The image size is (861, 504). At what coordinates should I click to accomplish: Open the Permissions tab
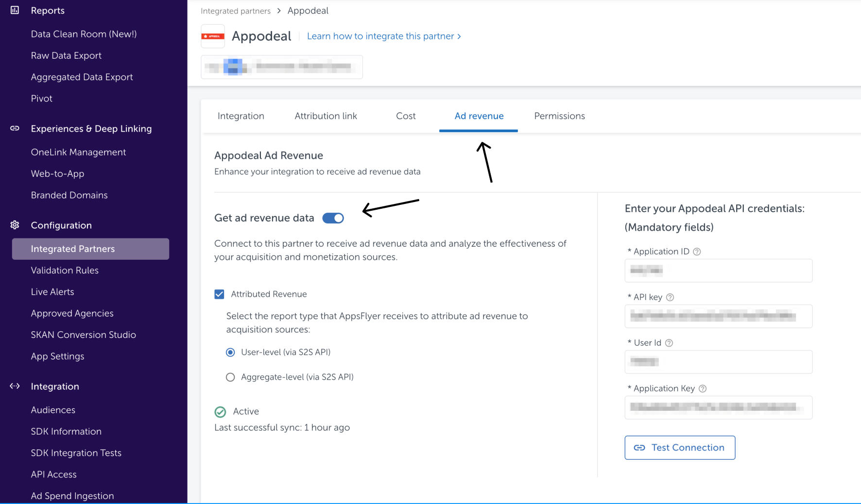pos(559,116)
